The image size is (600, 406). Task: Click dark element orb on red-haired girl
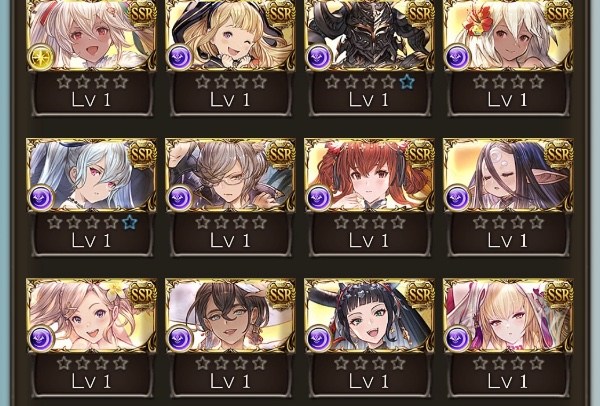(x=319, y=198)
